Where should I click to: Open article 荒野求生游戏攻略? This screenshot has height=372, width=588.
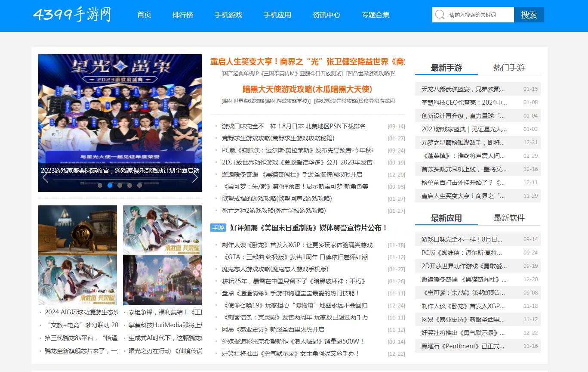click(278, 138)
